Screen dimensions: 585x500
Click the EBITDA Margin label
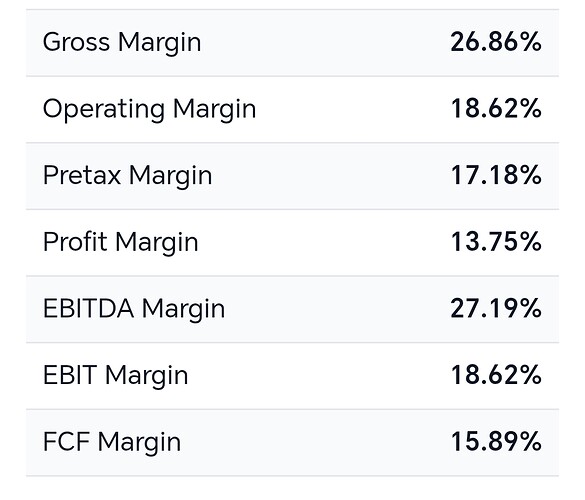point(134,309)
